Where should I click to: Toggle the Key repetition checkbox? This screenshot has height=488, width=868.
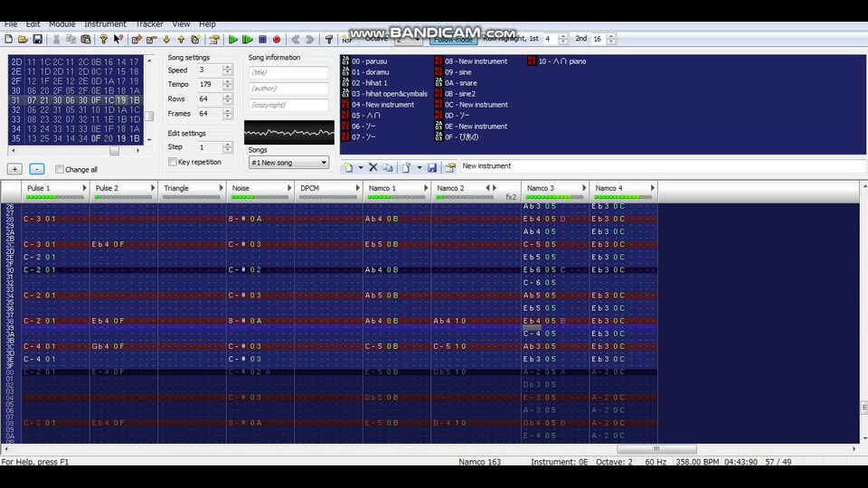[x=173, y=162]
